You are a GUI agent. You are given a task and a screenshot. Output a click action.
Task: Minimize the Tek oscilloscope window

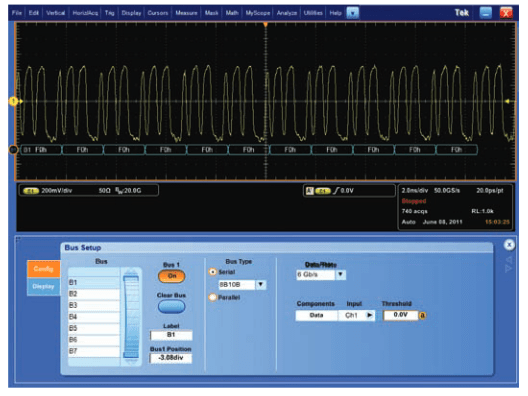click(x=486, y=13)
